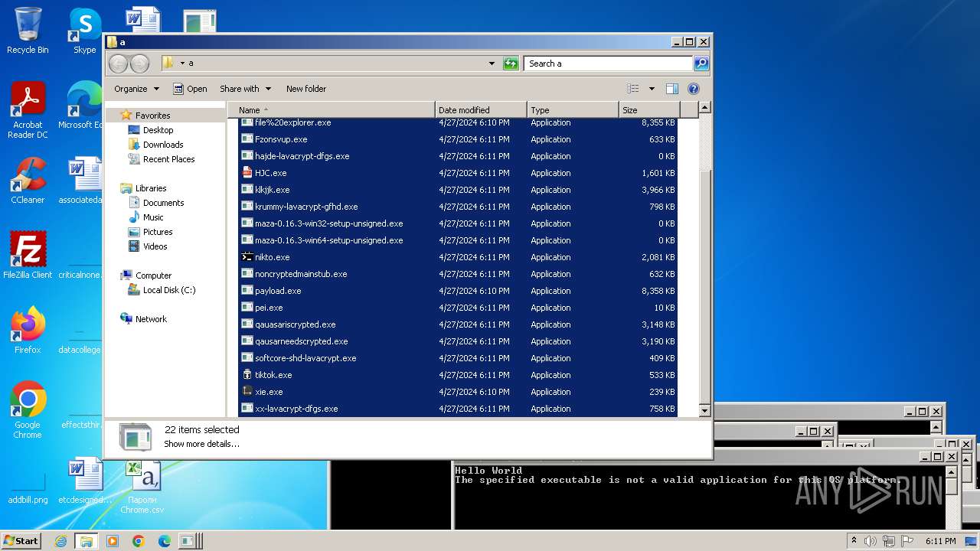980x551 pixels.
Task: Click in the Search a input field
Action: click(x=609, y=64)
